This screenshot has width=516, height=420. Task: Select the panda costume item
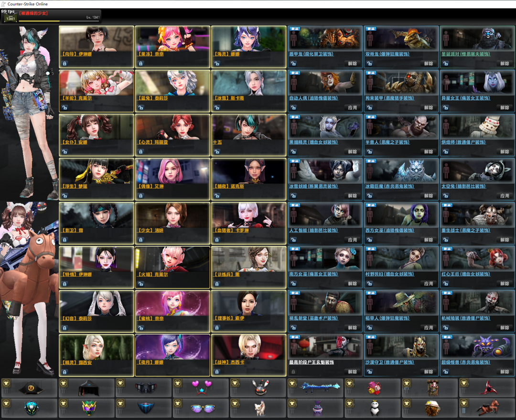375,409
